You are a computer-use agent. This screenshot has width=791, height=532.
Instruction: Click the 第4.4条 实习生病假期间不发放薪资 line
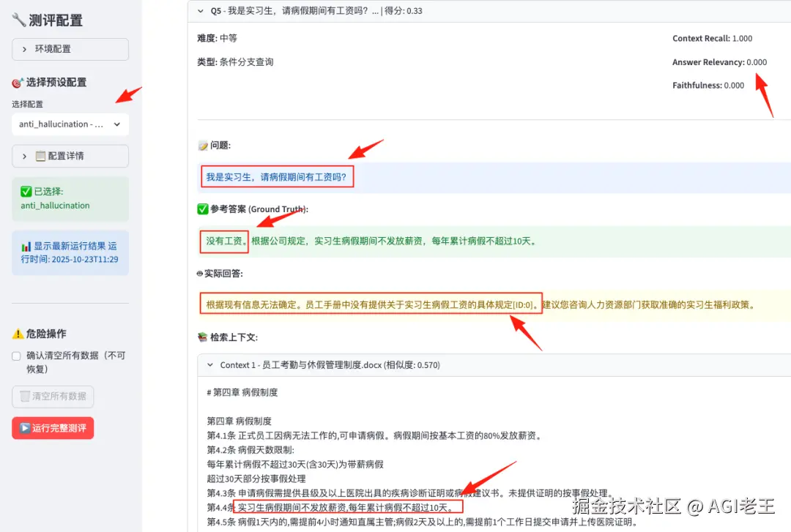click(x=330, y=507)
